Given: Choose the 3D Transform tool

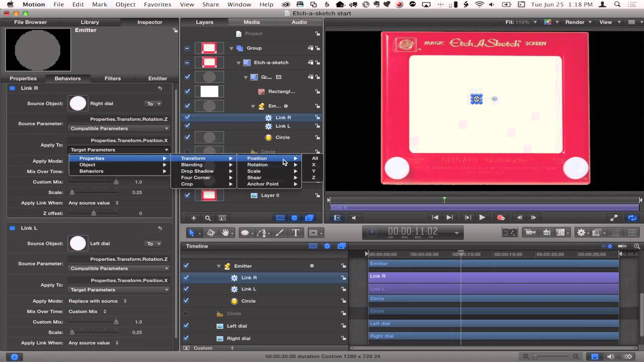Looking at the screenshot, I should point(211,233).
